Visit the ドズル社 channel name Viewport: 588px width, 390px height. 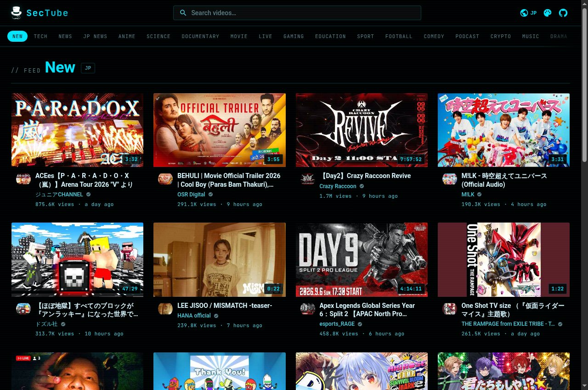click(46, 324)
